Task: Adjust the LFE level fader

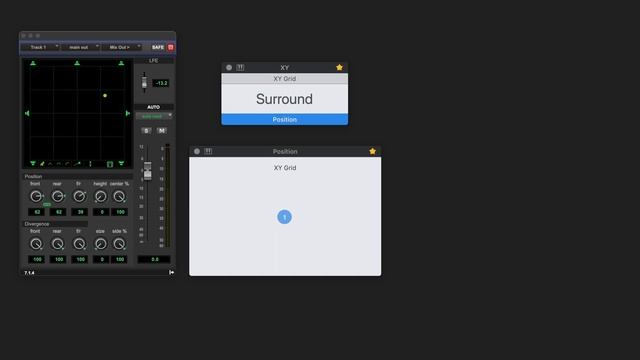Action: click(144, 83)
